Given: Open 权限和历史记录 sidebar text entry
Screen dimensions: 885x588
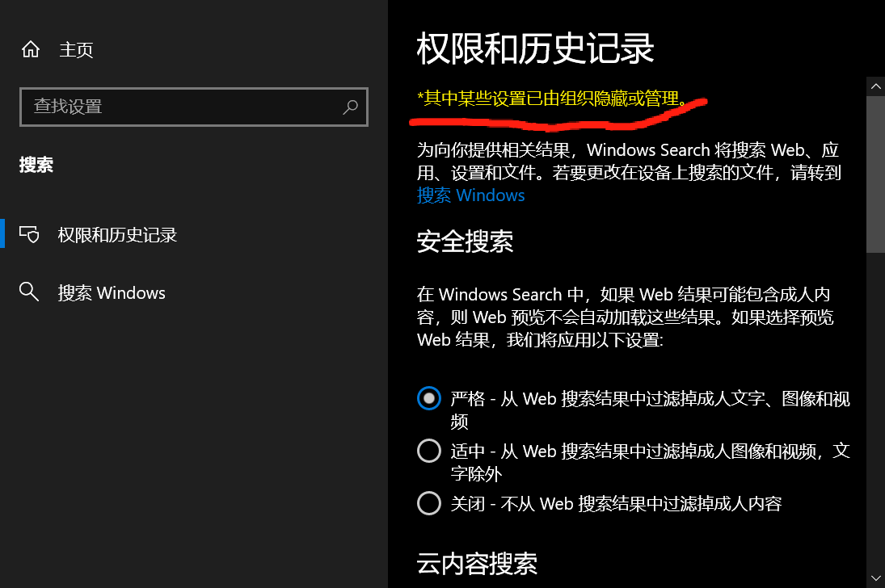Looking at the screenshot, I should [117, 235].
